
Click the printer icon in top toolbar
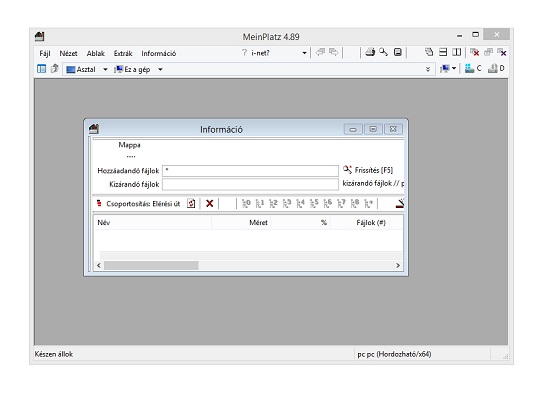pyautogui.click(x=370, y=52)
